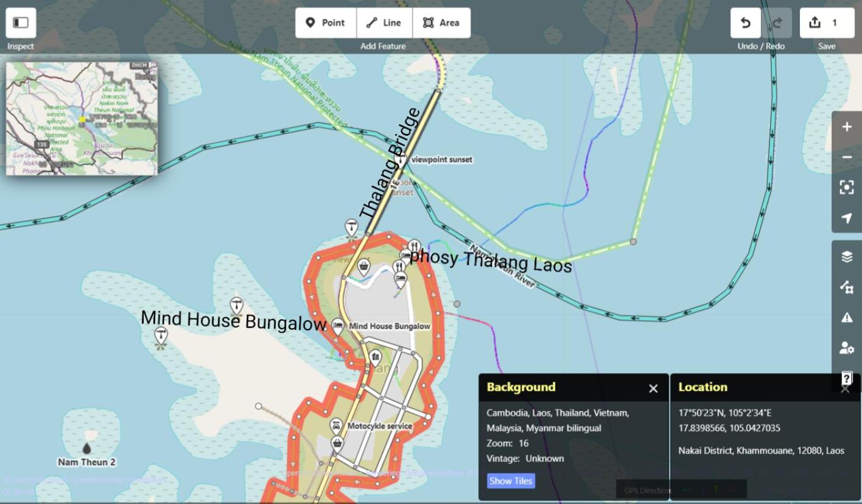Zoom out with the minus button
This screenshot has height=504, width=862.
(847, 157)
